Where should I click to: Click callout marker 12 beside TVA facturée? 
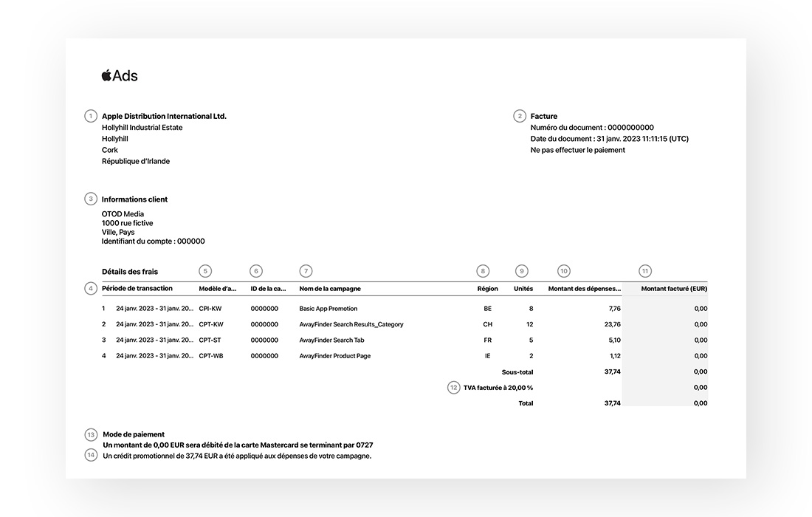coord(453,387)
